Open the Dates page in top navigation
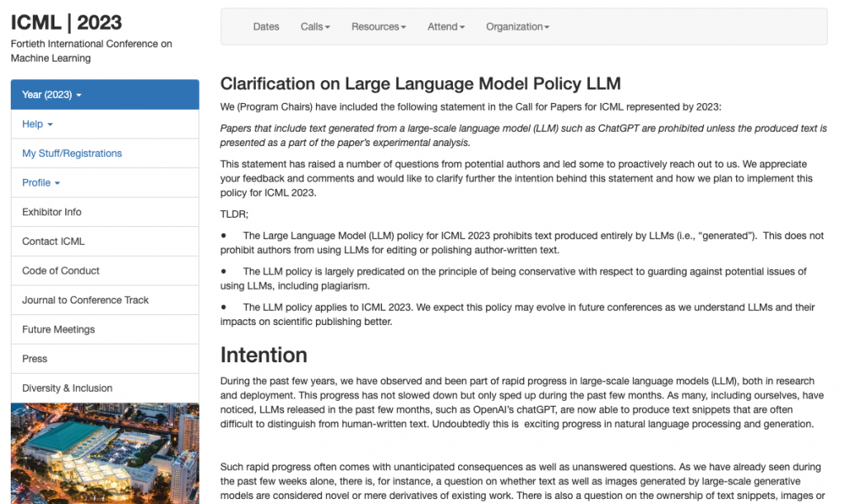845x504 pixels. (266, 26)
